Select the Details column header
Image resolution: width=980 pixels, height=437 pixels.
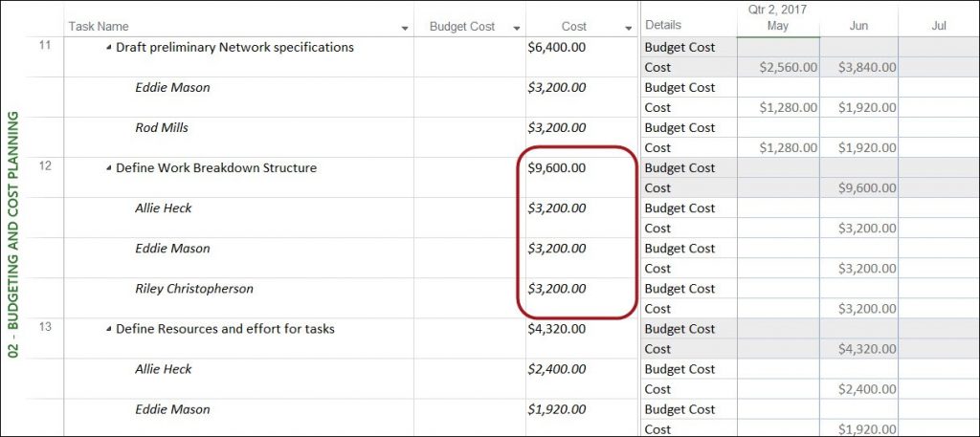tap(689, 25)
